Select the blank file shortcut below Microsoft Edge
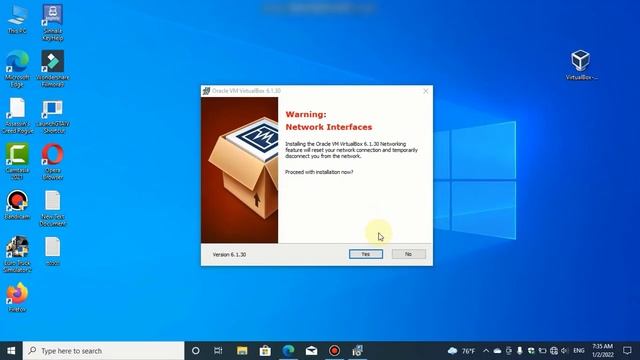This screenshot has width=640, height=360. [17, 116]
